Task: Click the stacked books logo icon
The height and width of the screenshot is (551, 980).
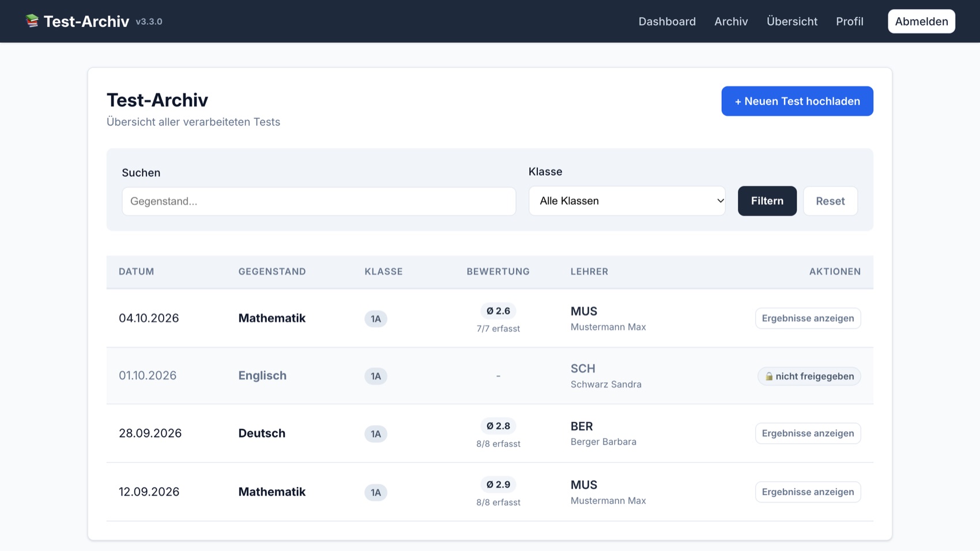Action: click(x=32, y=21)
